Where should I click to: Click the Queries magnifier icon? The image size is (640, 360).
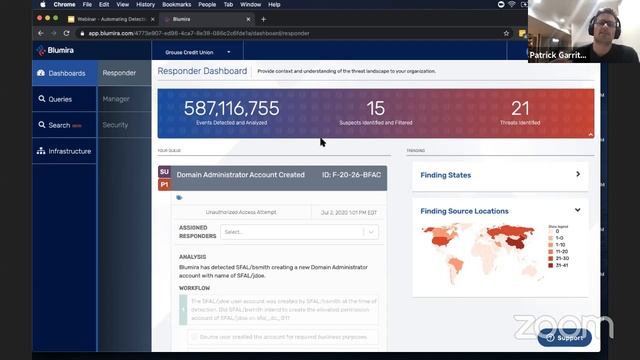coord(42,99)
